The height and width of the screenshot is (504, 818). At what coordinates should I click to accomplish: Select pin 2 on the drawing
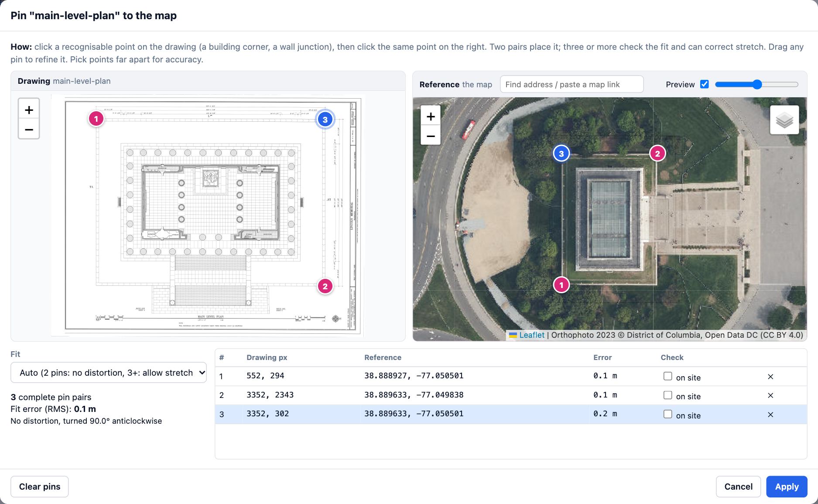pyautogui.click(x=325, y=286)
